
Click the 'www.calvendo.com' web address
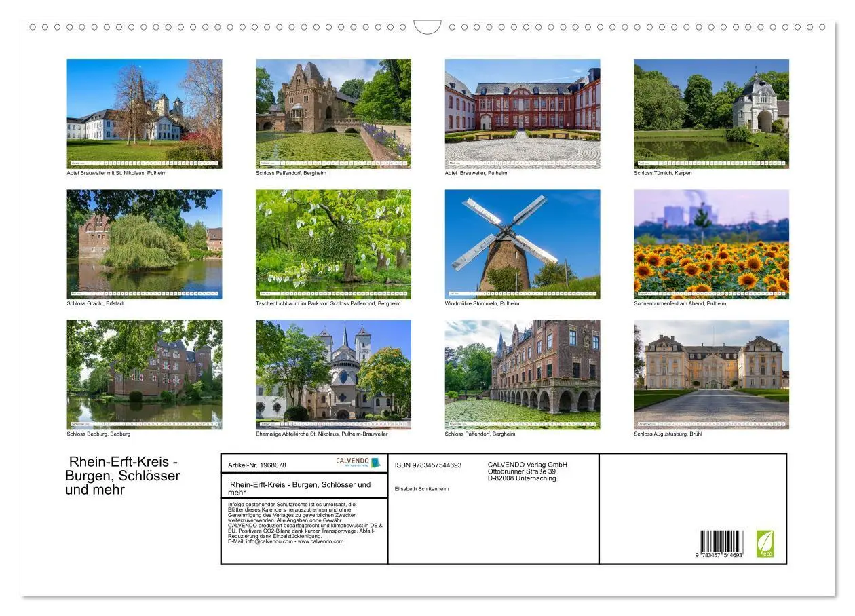click(x=320, y=541)
